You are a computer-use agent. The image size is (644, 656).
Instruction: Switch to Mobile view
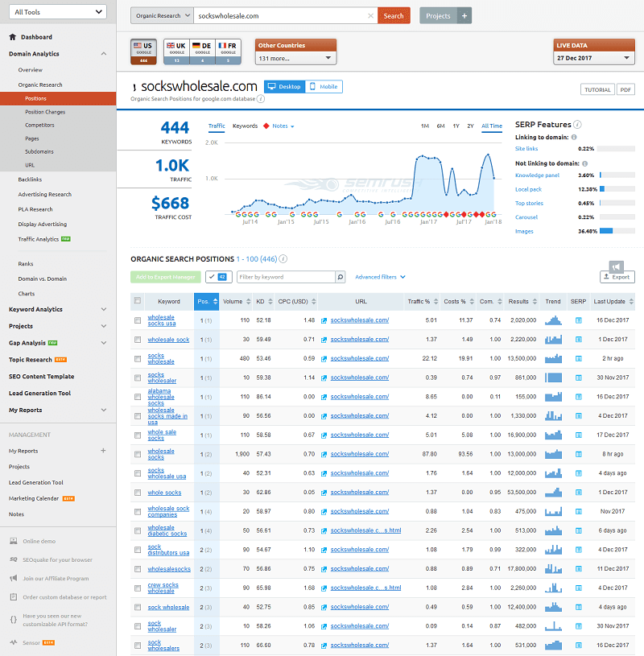coord(324,87)
